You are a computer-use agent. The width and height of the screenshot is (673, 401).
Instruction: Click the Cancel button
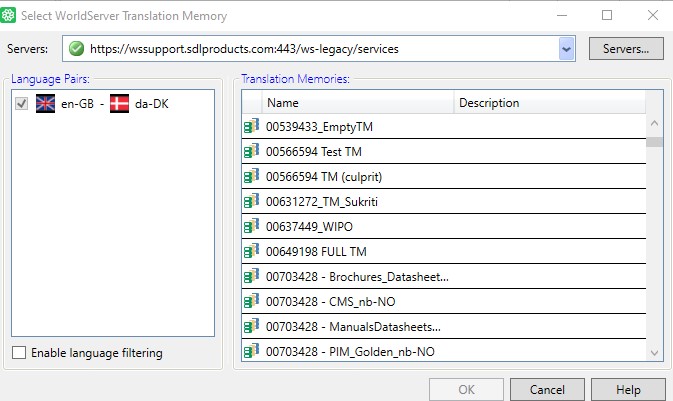coord(547,389)
